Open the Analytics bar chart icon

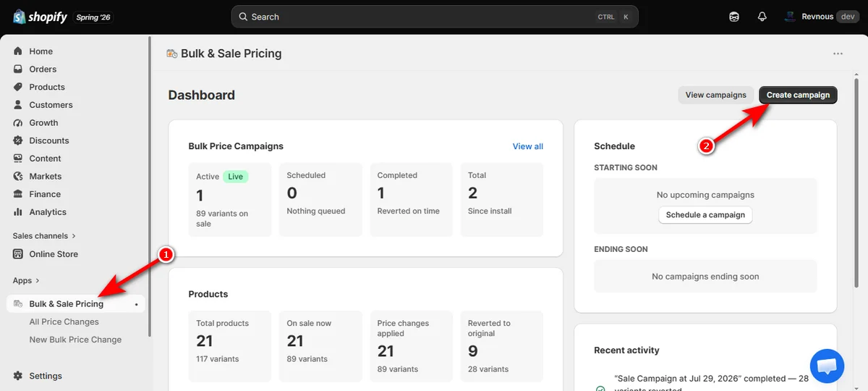(18, 212)
